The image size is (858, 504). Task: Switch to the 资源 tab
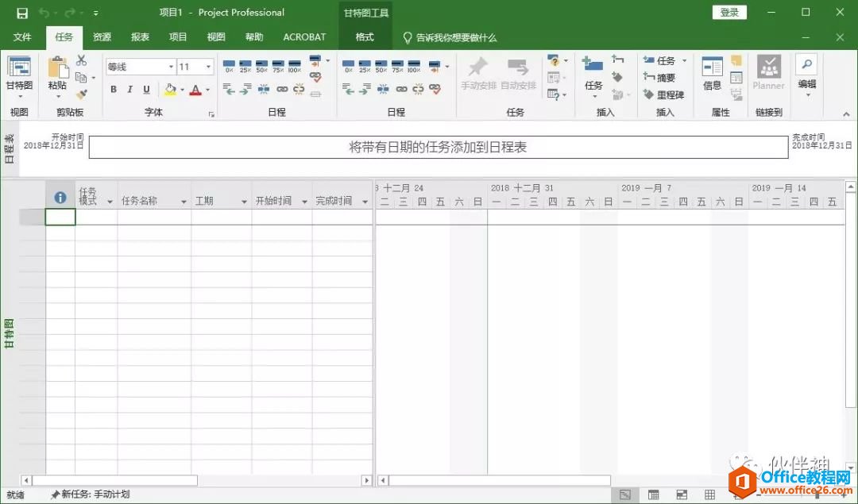pyautogui.click(x=102, y=37)
